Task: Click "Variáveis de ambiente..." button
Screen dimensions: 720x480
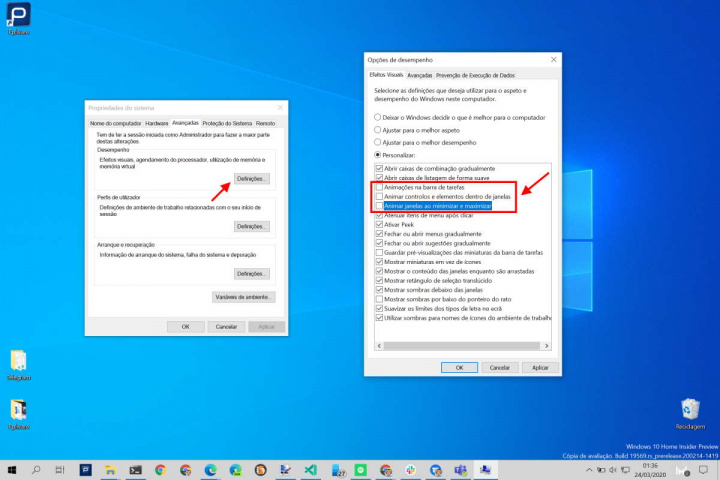Action: 243,297
